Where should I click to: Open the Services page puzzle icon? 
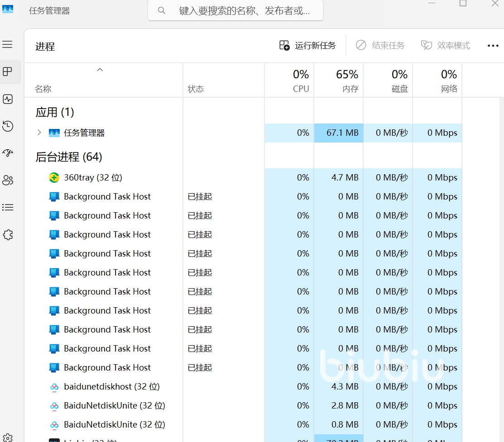pyautogui.click(x=8, y=235)
